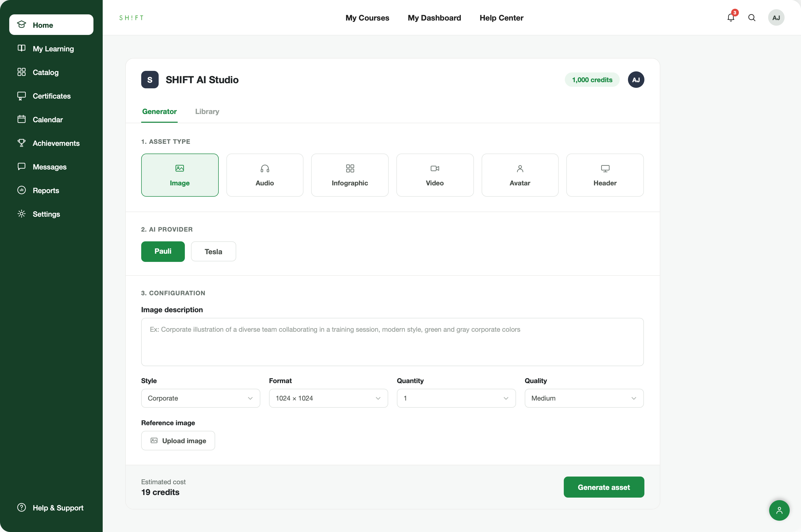This screenshot has width=801, height=532.
Task: Click the Upload image button
Action: point(178,441)
